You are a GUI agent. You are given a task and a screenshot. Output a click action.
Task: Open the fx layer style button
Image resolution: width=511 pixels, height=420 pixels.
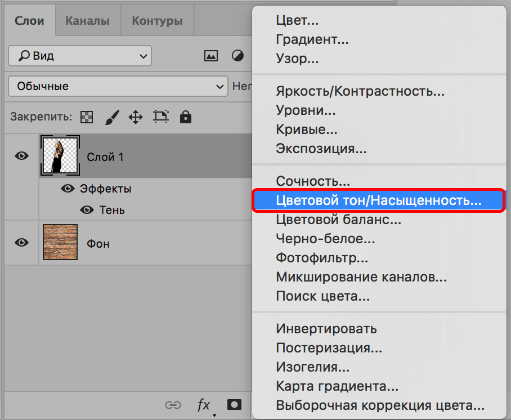(x=203, y=405)
